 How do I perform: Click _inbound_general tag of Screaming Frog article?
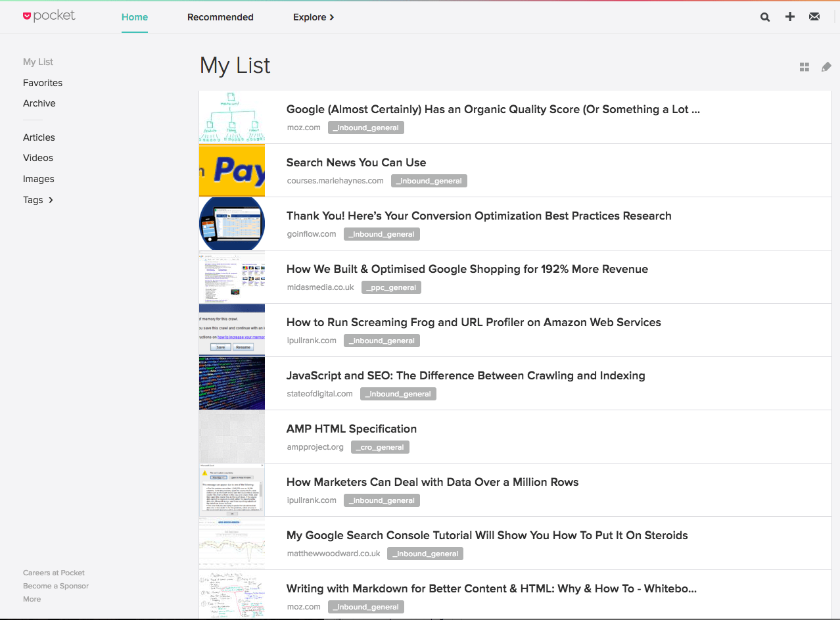(382, 341)
